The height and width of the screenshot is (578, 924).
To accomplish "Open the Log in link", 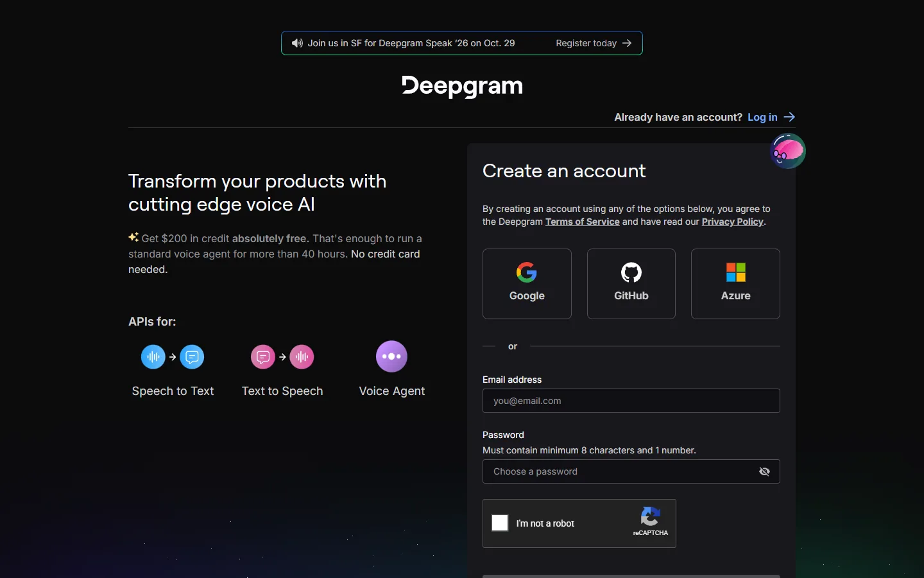I will [x=762, y=117].
